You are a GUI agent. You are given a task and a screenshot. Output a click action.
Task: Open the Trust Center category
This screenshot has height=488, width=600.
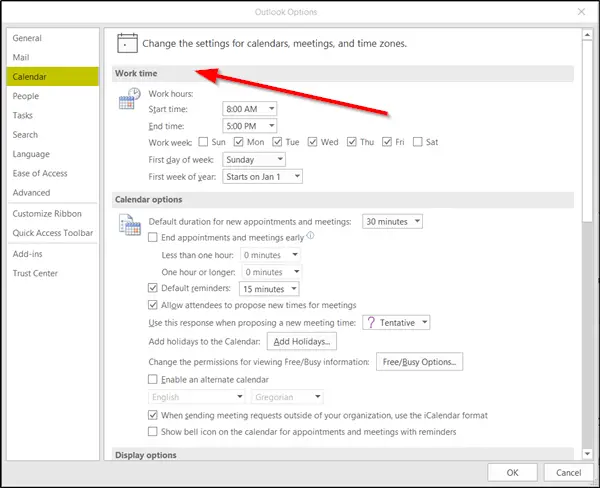click(x=52, y=273)
